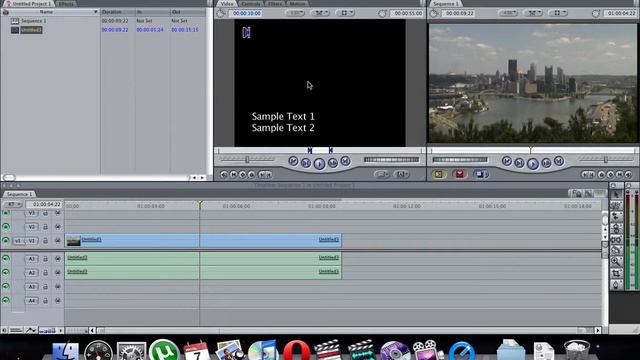The width and height of the screenshot is (640, 360).
Task: Select Sequence 1 item in Browser
Action: (x=33, y=21)
